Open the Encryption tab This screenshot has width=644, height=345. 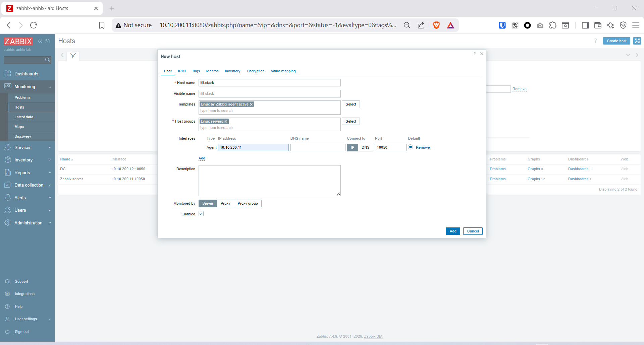coord(255,71)
